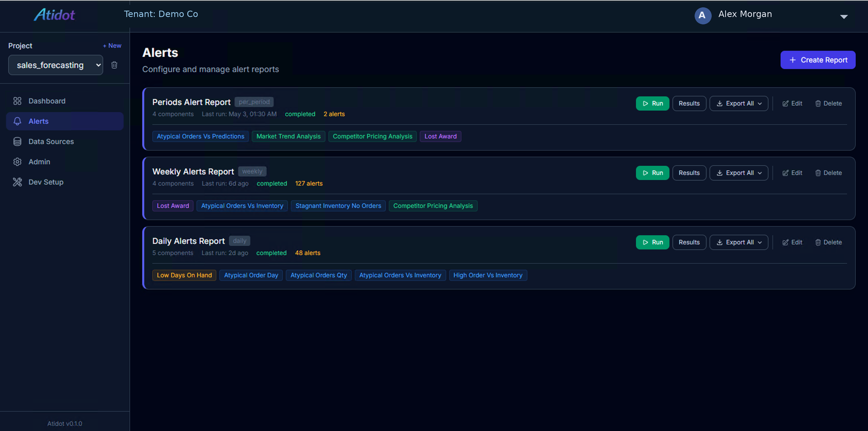This screenshot has width=868, height=431.
Task: Click the Weekly Alerts Report title
Action: (x=193, y=172)
